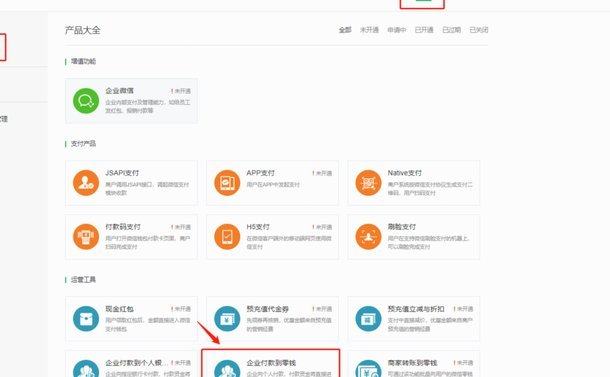Image resolution: width=610 pixels, height=377 pixels.
Task: Click the 预充值代金券 blue coupon icon
Action: point(227,319)
